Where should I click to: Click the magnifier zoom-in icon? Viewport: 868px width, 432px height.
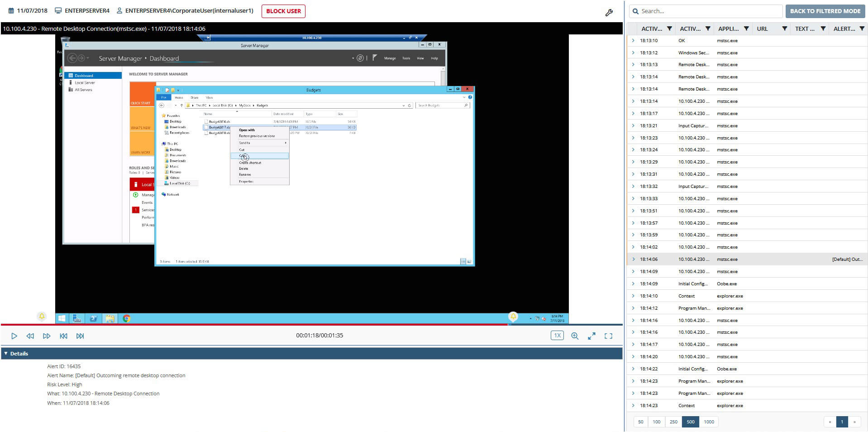coord(575,336)
